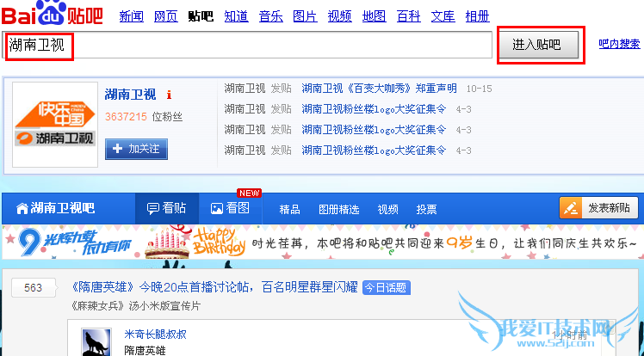
Task: Click the search box containing 湖南卫视
Action: click(247, 45)
